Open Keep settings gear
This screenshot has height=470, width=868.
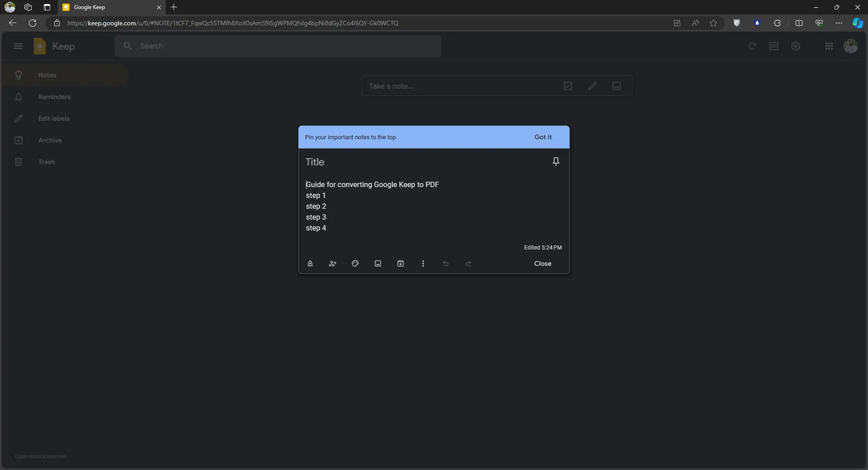click(x=796, y=46)
